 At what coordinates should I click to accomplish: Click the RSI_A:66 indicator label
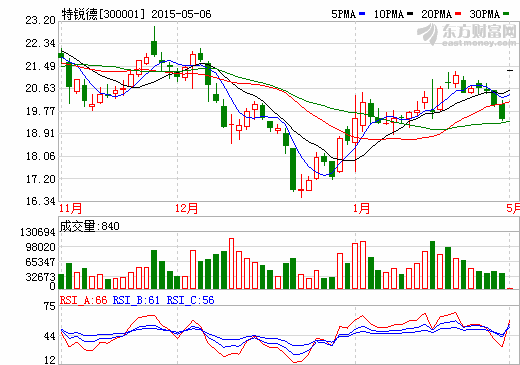[x=83, y=300]
